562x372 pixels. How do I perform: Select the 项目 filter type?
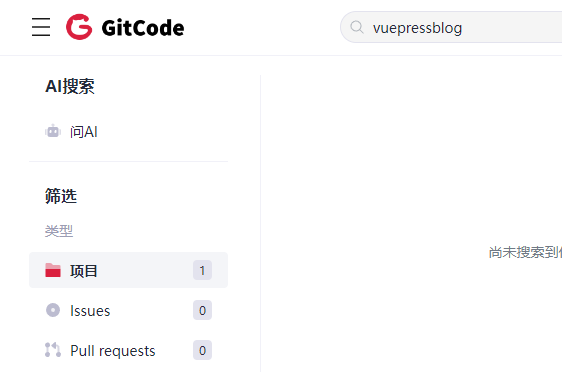128,270
